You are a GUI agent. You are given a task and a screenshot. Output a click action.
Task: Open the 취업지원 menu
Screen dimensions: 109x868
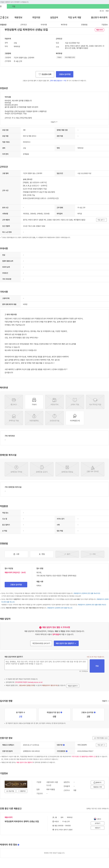36,18
